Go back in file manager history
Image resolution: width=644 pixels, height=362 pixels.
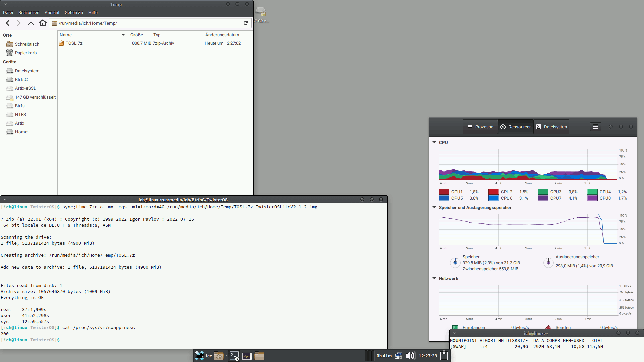(x=8, y=23)
